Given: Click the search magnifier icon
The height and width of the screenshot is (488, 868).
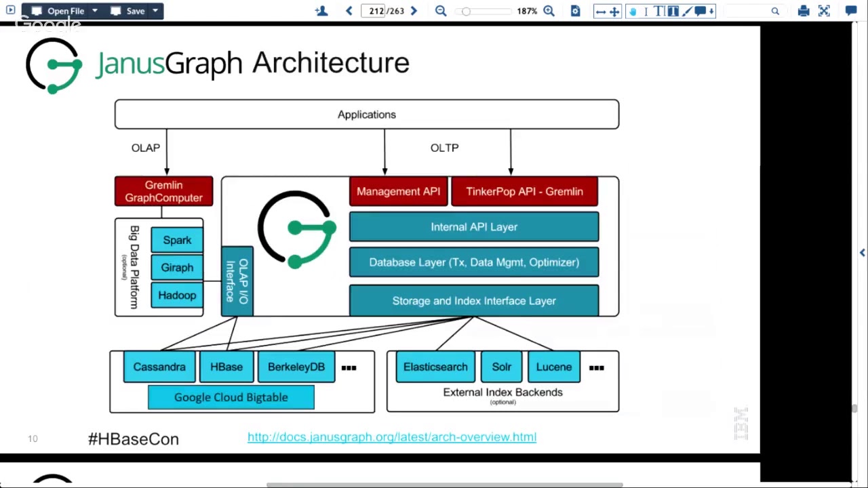Looking at the screenshot, I should click(775, 11).
